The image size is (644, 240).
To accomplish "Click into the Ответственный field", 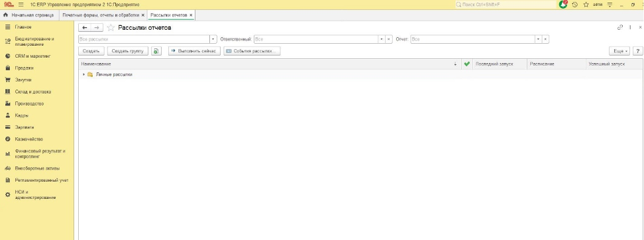I will pos(316,39).
